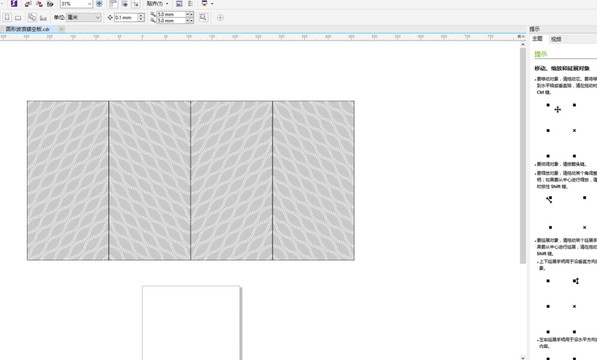The image size is (597, 360).
Task: Click the blank white page below panels
Action: pos(191,323)
